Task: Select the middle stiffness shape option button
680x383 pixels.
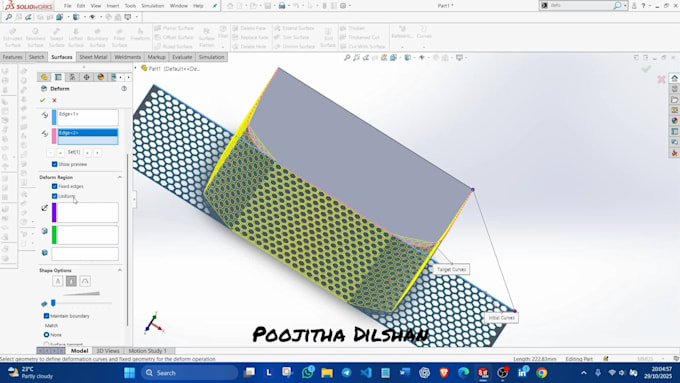Action: [72, 281]
